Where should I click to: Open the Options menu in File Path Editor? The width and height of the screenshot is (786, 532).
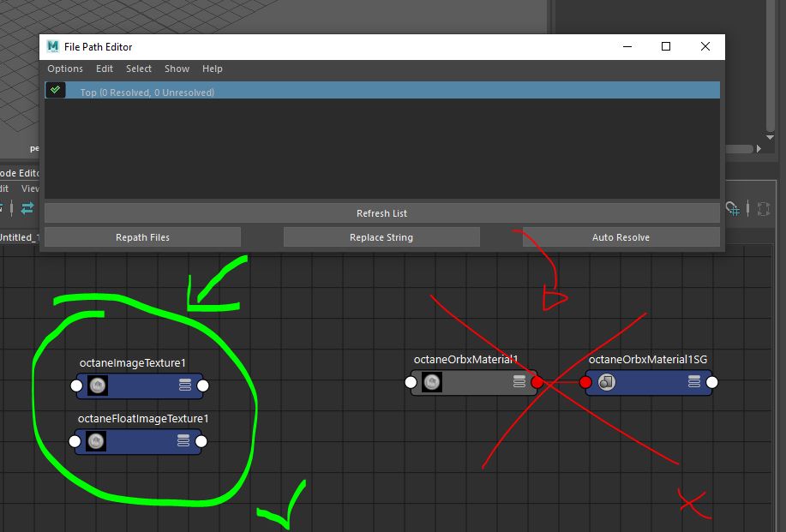[x=65, y=69]
